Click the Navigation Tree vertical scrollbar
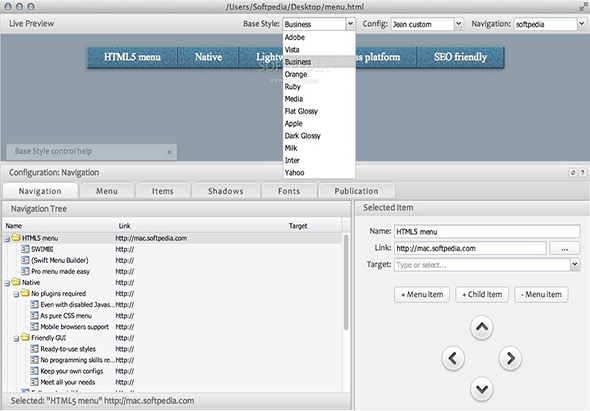 click(346, 282)
